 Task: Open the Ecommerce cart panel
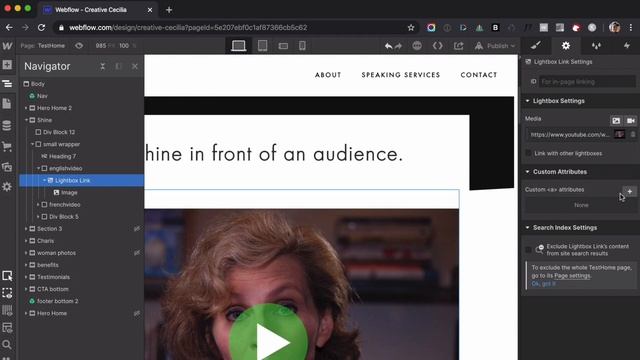7,146
